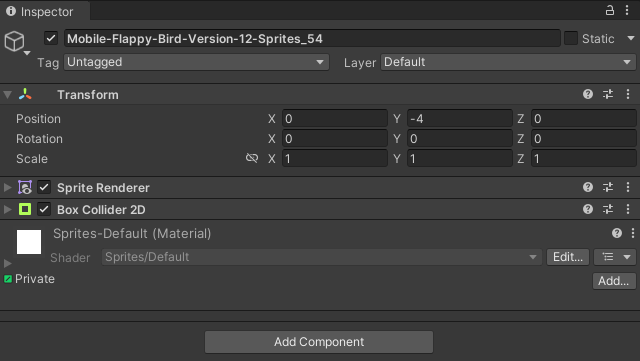Image resolution: width=640 pixels, height=361 pixels.
Task: Click the Scale X field
Action: click(x=335, y=158)
